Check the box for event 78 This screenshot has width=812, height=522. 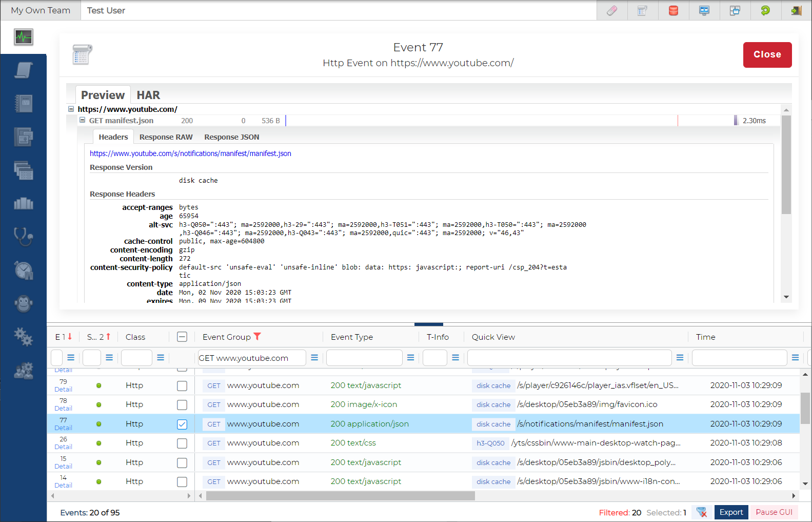click(x=182, y=405)
